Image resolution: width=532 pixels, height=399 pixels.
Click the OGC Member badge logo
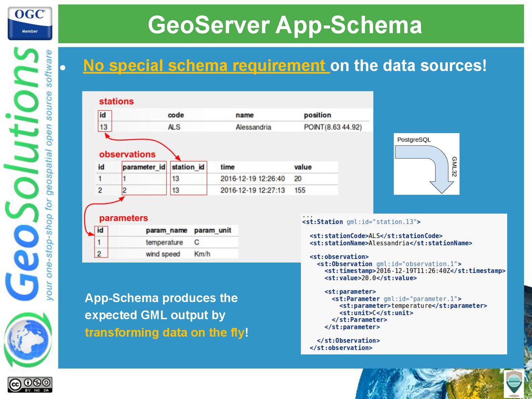pyautogui.click(x=30, y=23)
